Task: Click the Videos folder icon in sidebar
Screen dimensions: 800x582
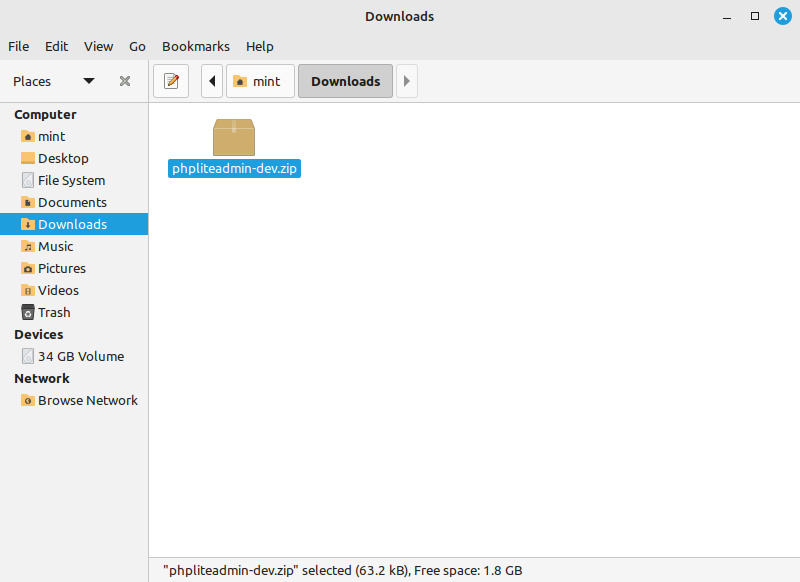Action: coord(28,290)
